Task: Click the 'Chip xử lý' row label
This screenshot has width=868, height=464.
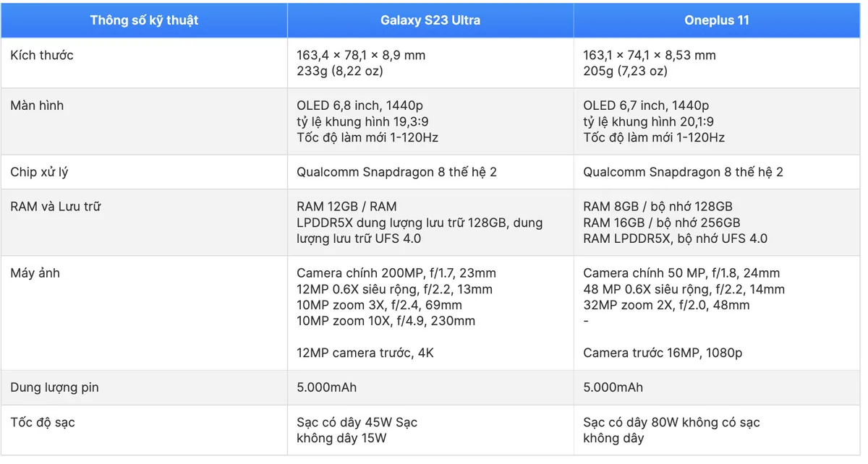Action: [40, 172]
